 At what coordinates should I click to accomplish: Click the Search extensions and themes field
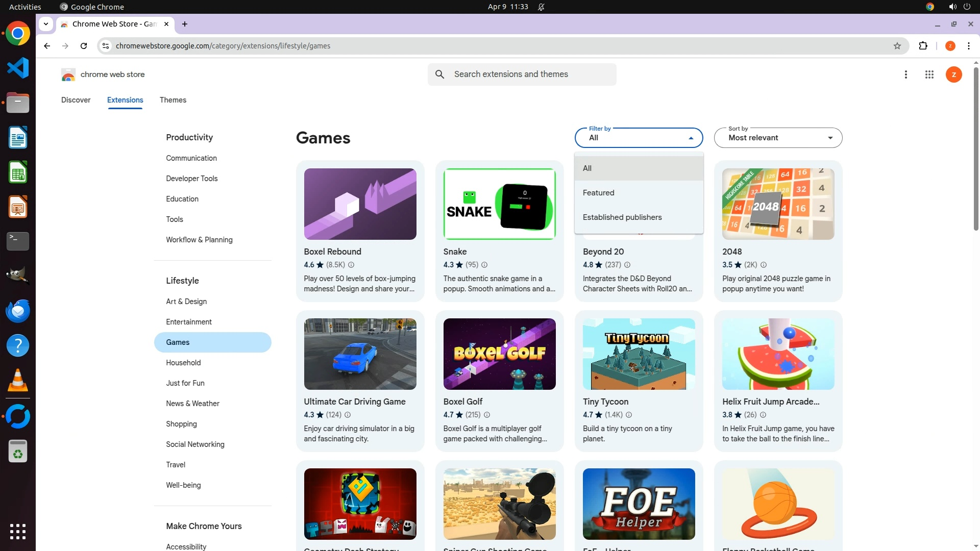[531, 74]
